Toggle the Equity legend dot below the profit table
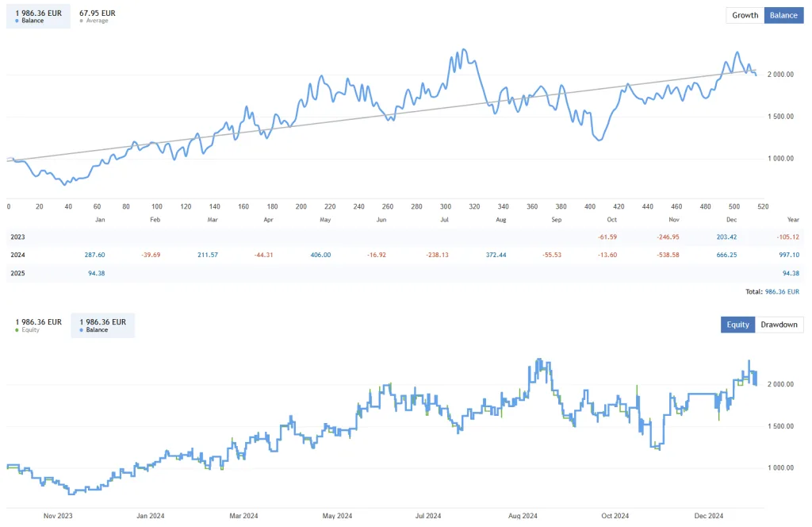 17,329
